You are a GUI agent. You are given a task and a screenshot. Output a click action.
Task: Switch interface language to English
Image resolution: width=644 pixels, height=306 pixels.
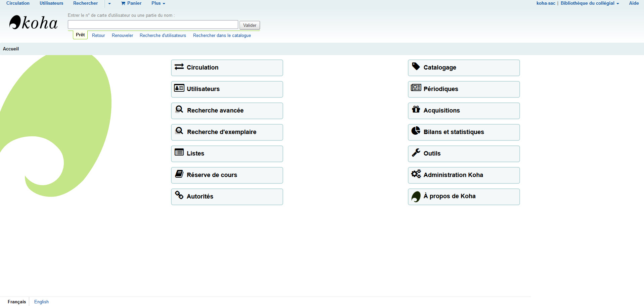coord(41,302)
